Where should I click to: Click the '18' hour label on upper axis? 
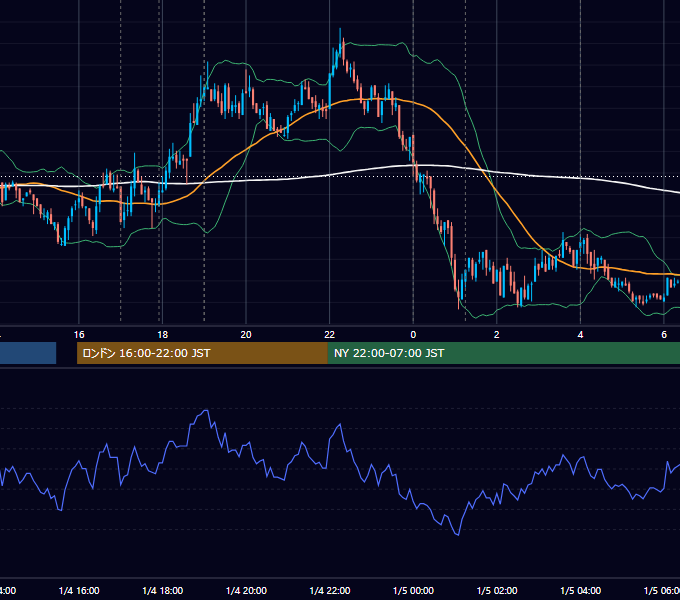162,335
